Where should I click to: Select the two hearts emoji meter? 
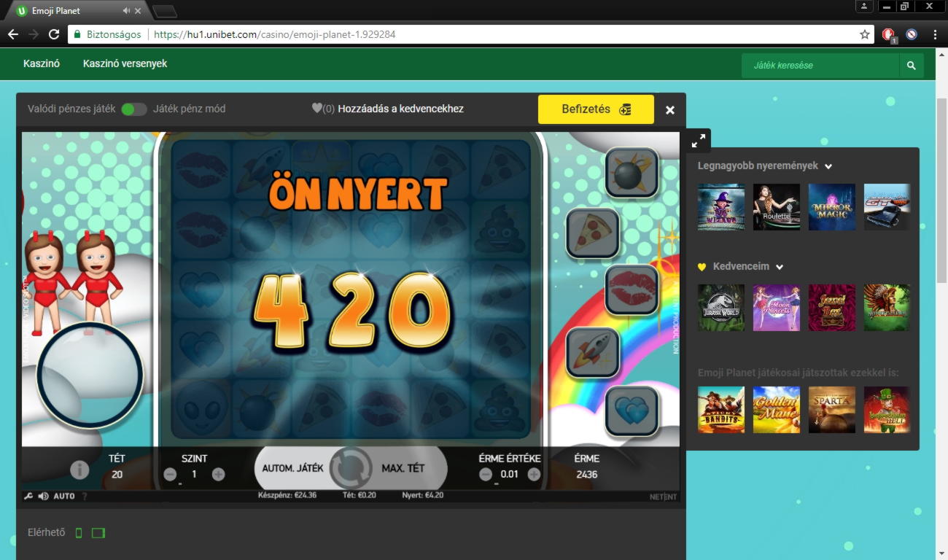632,411
